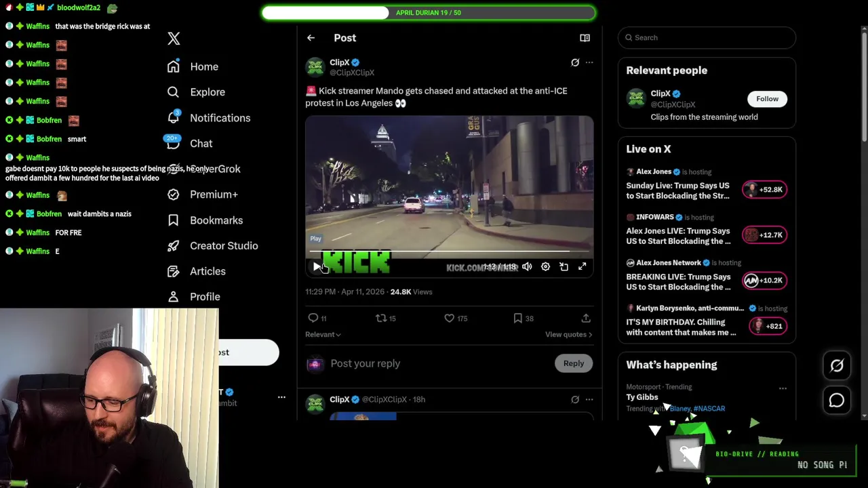Viewport: 868px width, 488px height.
Task: Open more options for Ty Gibbs trend
Action: (783, 388)
